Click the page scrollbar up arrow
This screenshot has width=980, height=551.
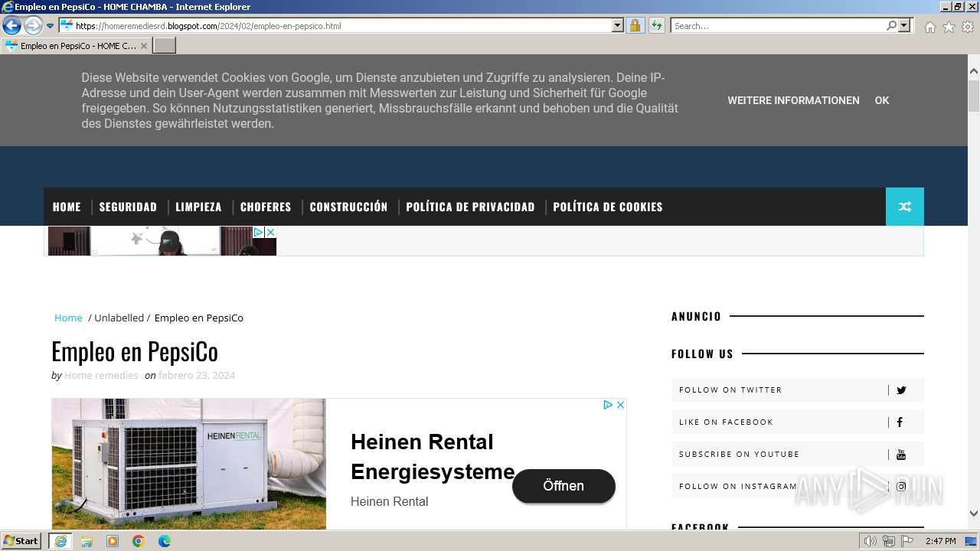coord(974,71)
